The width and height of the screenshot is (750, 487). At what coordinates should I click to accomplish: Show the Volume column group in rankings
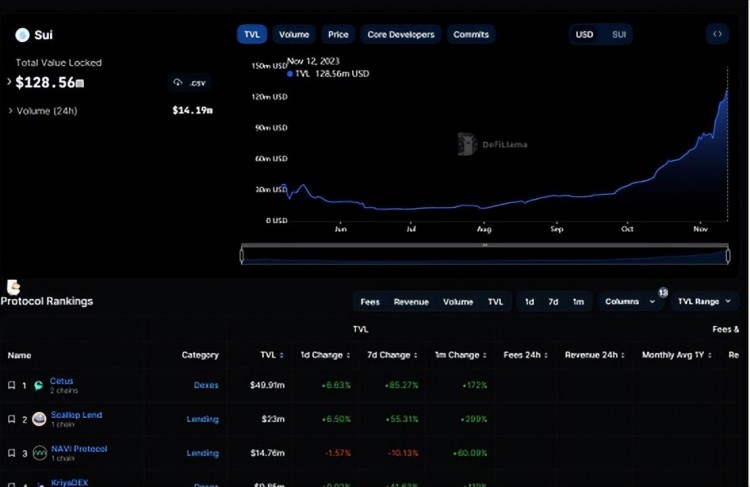point(458,302)
